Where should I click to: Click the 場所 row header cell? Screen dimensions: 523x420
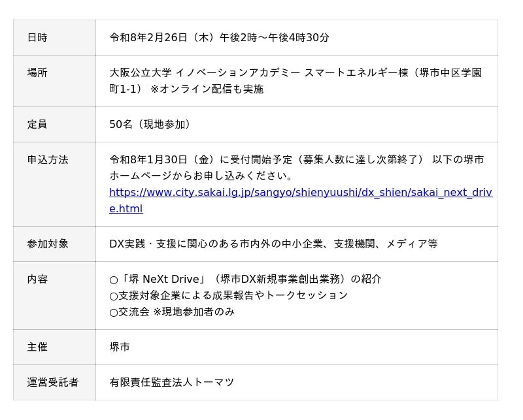pyautogui.click(x=37, y=73)
